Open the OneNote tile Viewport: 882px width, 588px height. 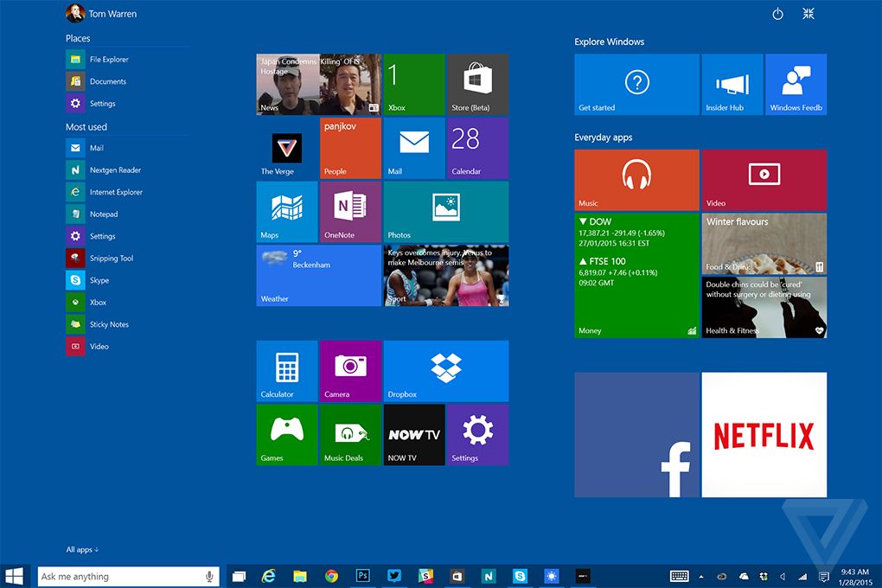(350, 212)
